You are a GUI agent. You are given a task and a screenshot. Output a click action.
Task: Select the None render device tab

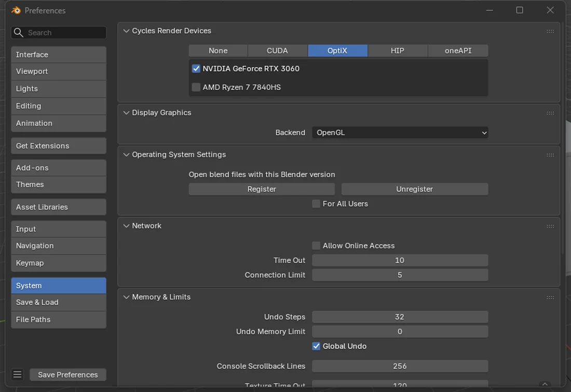click(x=218, y=50)
